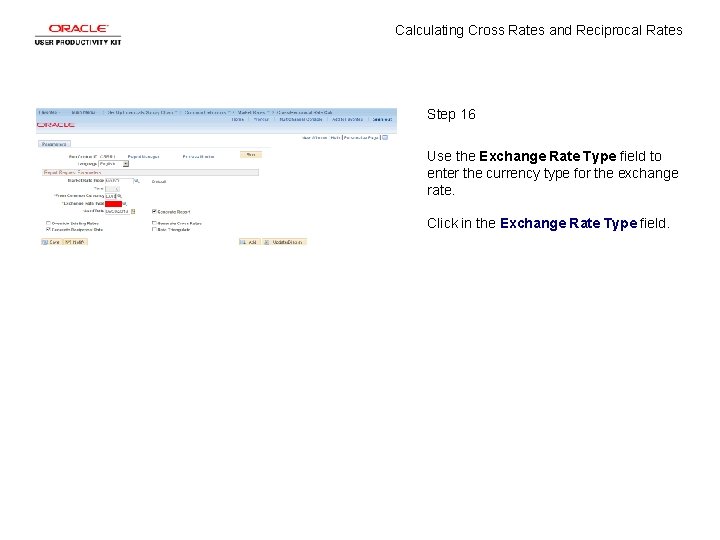Click the page icon beside Personalize Page

pos(385,137)
